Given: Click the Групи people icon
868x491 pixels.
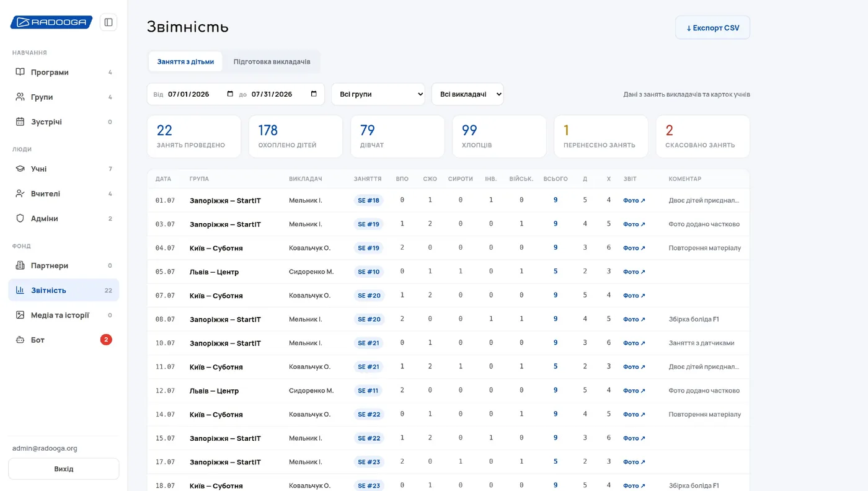Looking at the screenshot, I should (20, 97).
